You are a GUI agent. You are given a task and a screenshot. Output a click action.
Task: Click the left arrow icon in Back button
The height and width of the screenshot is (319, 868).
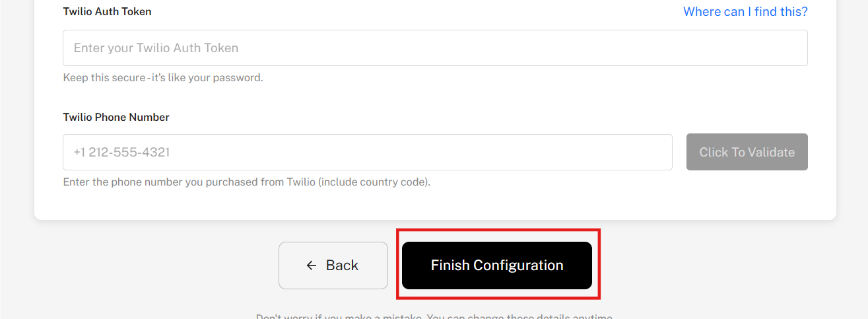click(312, 266)
